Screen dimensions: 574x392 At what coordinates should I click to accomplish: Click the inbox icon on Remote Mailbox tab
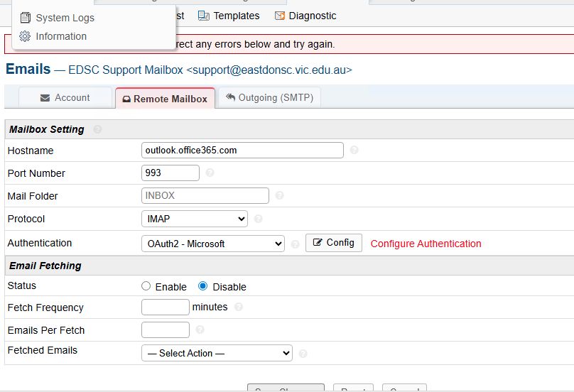point(126,99)
